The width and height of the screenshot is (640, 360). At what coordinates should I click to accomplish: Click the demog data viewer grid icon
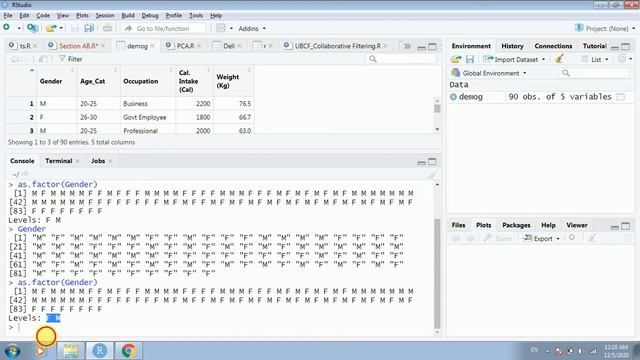tap(620, 97)
